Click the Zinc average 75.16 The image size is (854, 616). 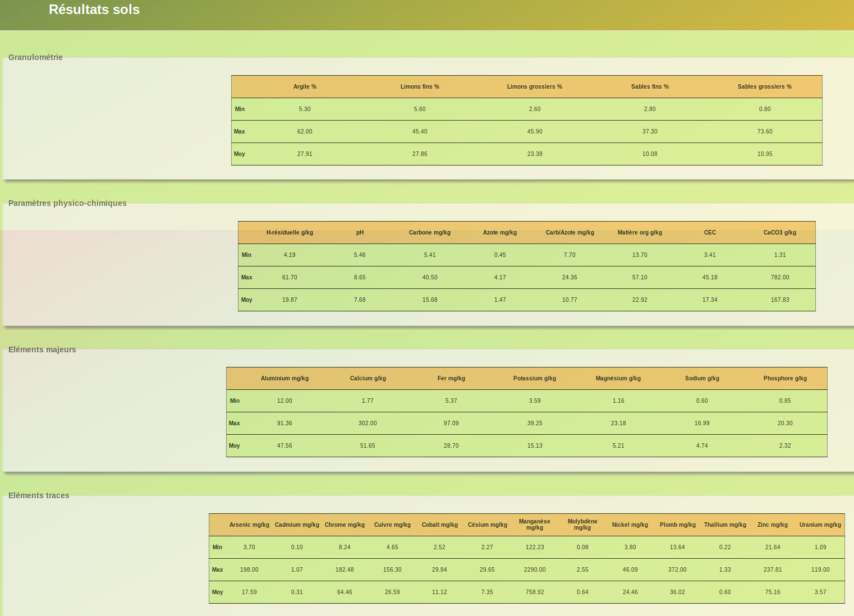tap(773, 592)
